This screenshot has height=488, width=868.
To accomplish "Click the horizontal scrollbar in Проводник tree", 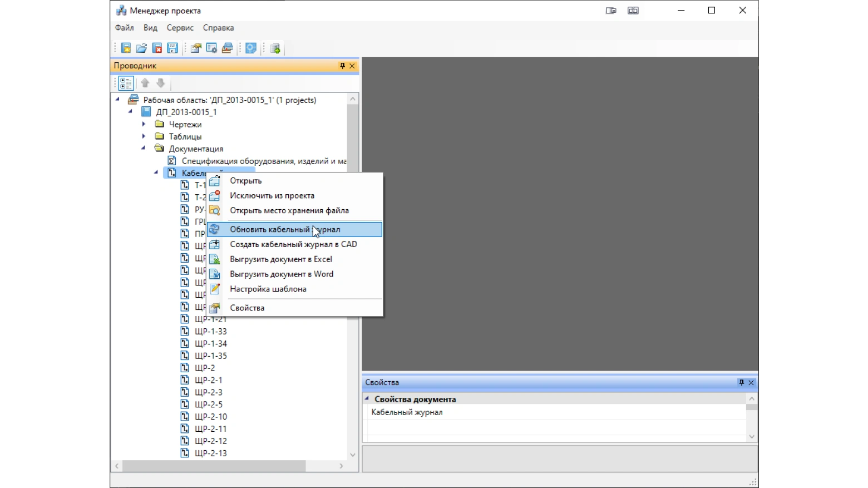I will [x=214, y=466].
